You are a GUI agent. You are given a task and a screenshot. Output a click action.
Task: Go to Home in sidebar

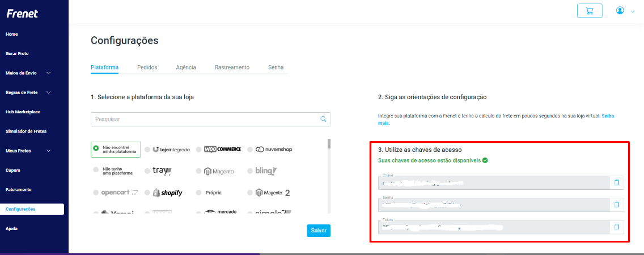pyautogui.click(x=12, y=34)
